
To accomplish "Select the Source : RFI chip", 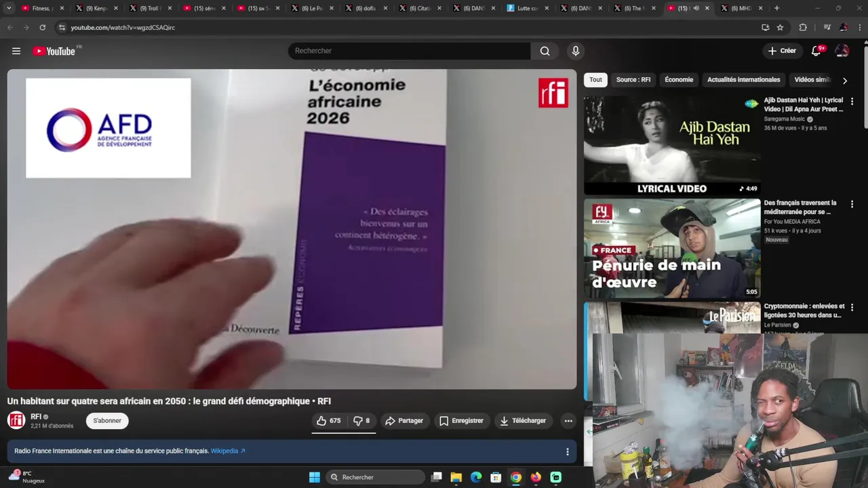I will tap(633, 80).
